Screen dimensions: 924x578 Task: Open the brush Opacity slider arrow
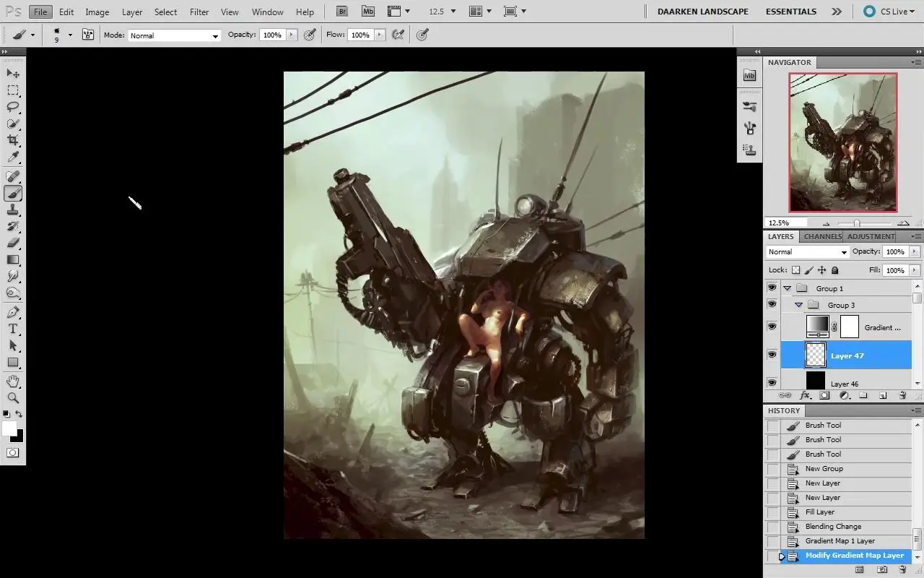pos(292,35)
